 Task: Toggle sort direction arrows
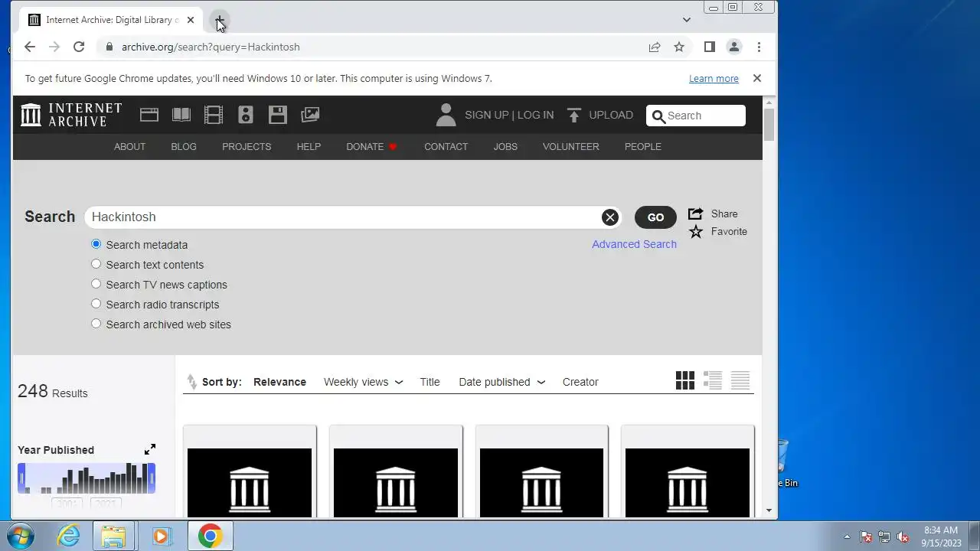pyautogui.click(x=191, y=381)
